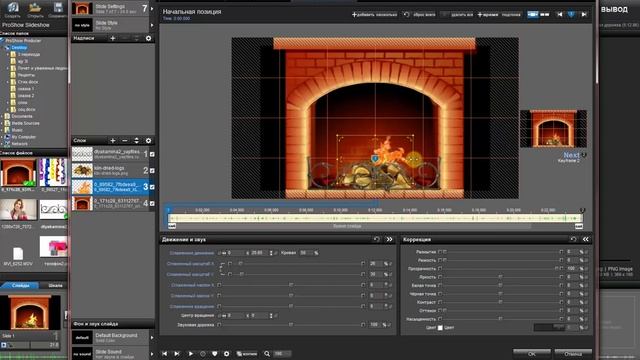Enable the Contrast (Контраст) correction checkbox
This screenshot has height=360, width=640.
(440, 302)
